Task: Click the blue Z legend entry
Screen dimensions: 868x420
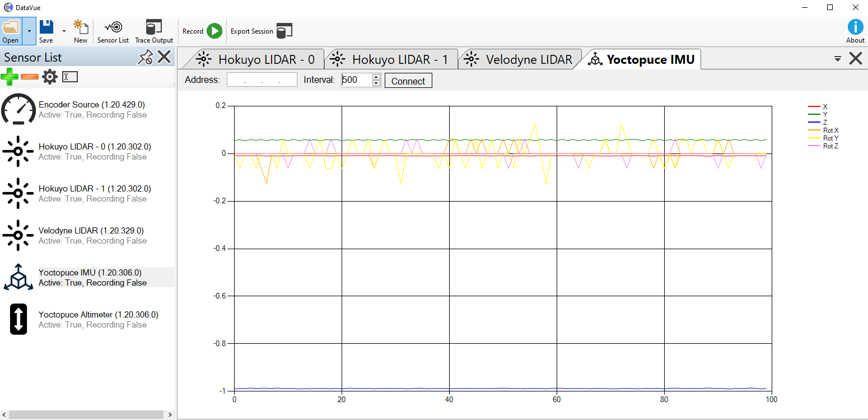Action: pos(818,122)
